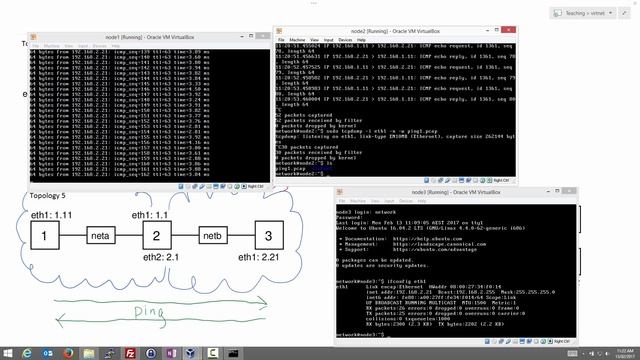
Task: Click the node3 window title bar icon
Action: pyautogui.click(x=340, y=192)
